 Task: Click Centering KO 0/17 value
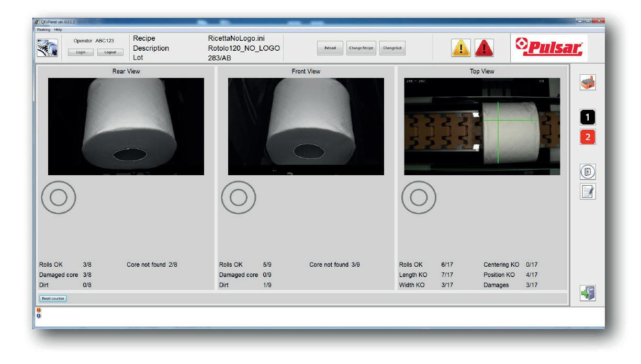click(532, 265)
